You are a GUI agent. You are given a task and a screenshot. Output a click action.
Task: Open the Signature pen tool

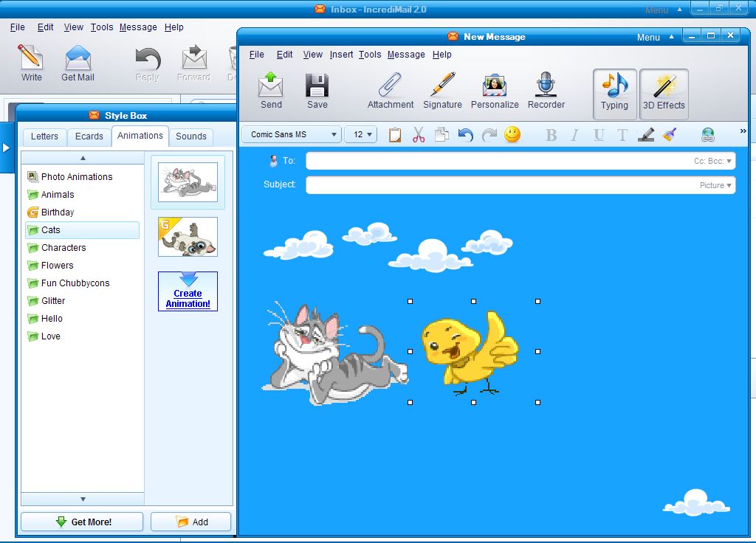point(442,91)
